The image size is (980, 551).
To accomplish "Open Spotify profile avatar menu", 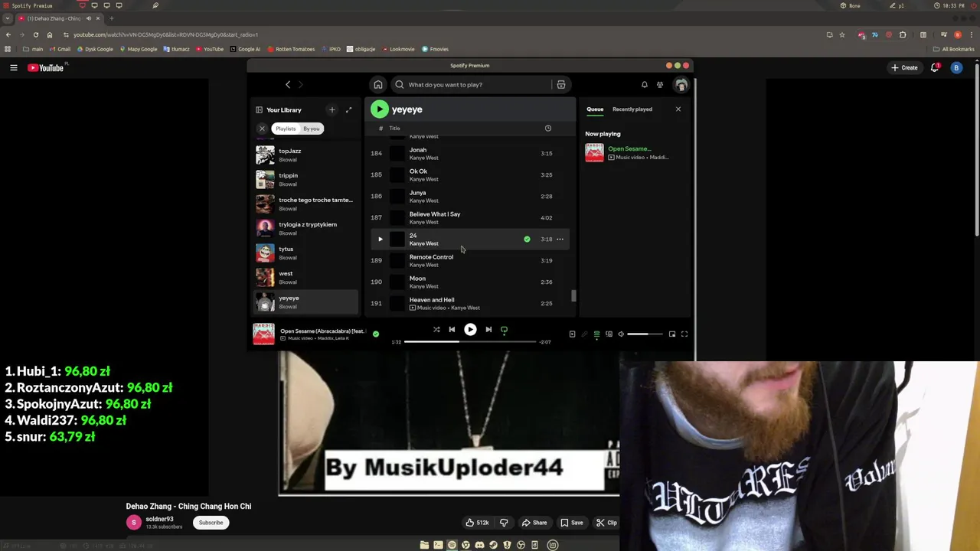I will point(681,85).
